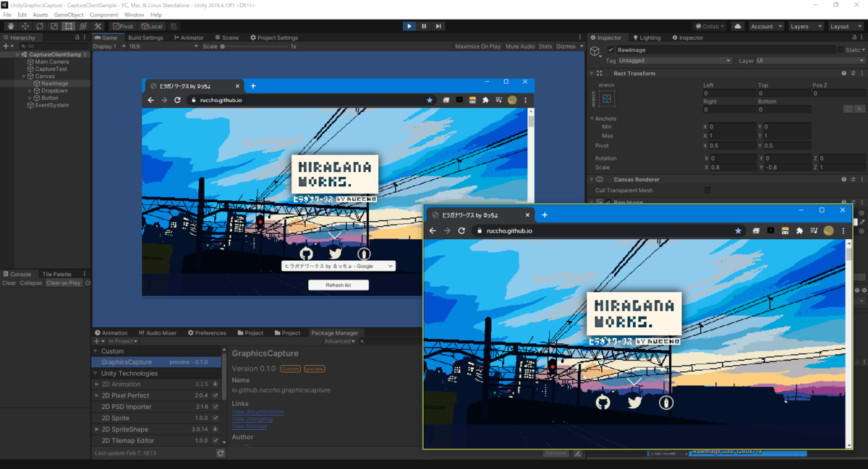Screen dimensions: 868x469
Task: Switch to the Animator tab
Action: [189, 38]
